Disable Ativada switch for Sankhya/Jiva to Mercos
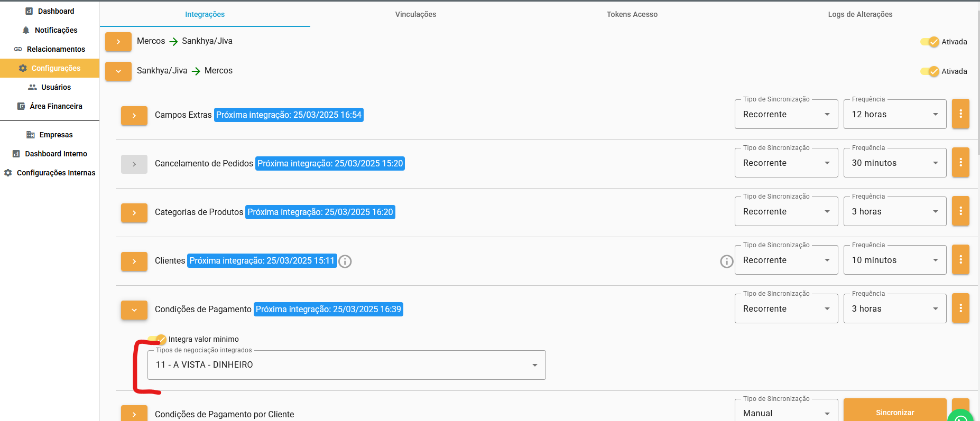This screenshot has height=421, width=980. click(x=930, y=71)
